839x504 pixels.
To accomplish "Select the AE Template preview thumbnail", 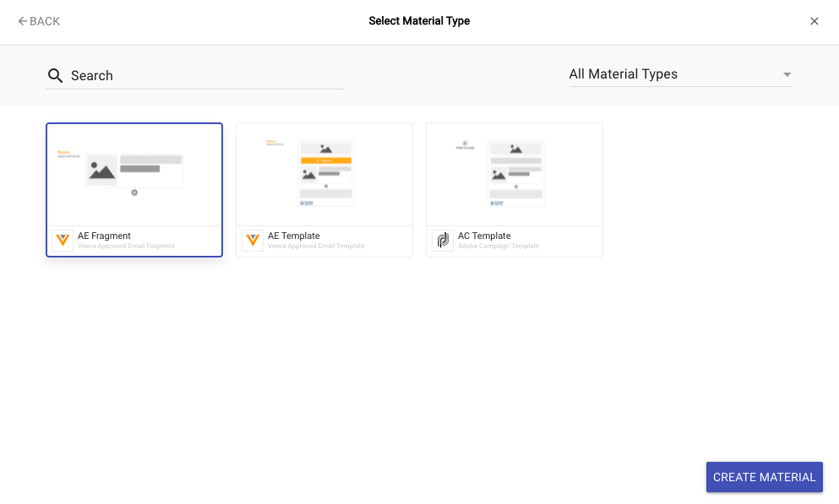I will click(x=324, y=174).
